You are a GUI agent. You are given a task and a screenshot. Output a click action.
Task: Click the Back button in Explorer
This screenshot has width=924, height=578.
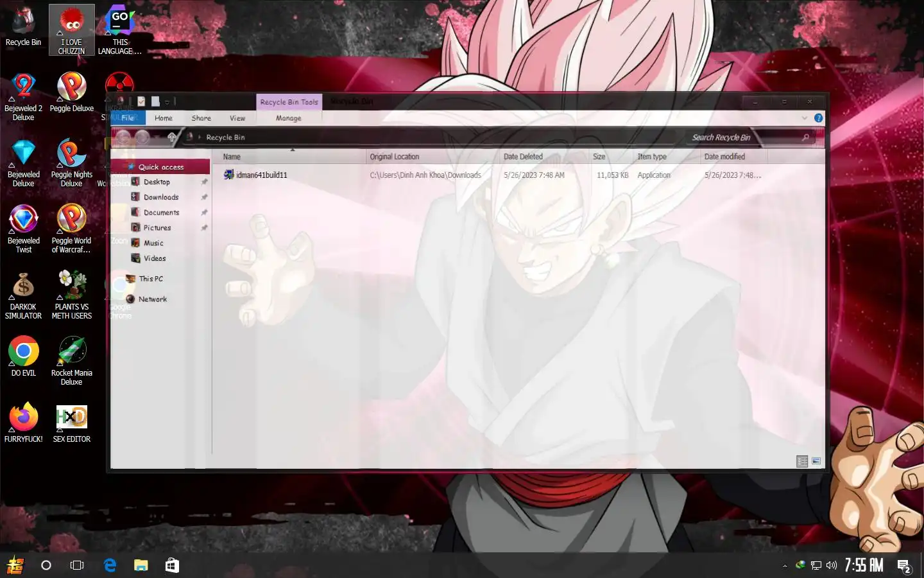pyautogui.click(x=124, y=137)
